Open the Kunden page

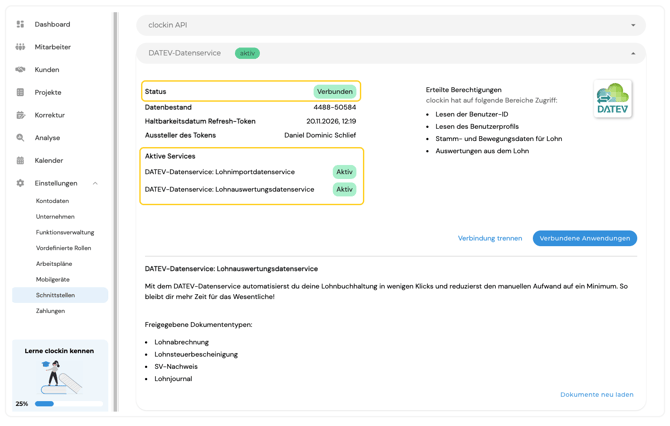pyautogui.click(x=47, y=70)
